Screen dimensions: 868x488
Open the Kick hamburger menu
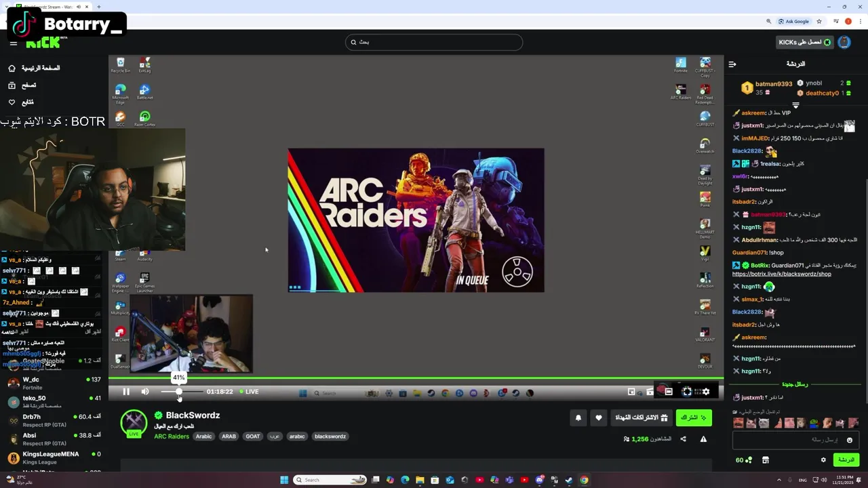tap(13, 43)
